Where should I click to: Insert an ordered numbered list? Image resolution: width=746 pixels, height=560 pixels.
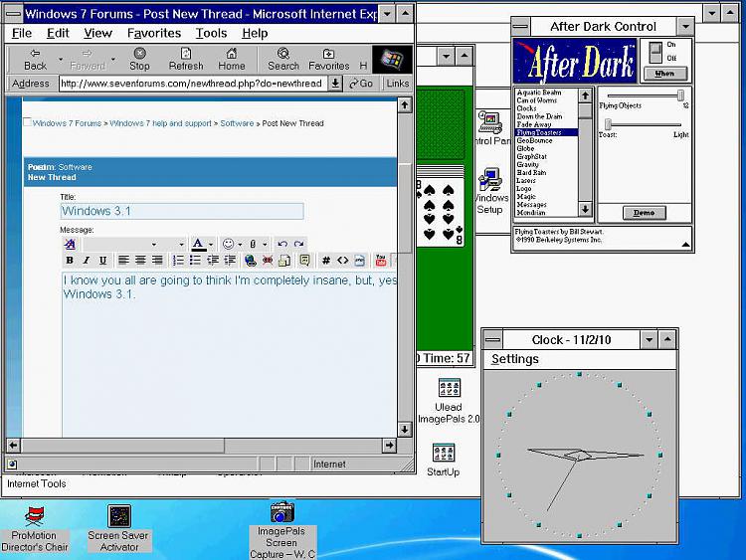click(x=178, y=261)
